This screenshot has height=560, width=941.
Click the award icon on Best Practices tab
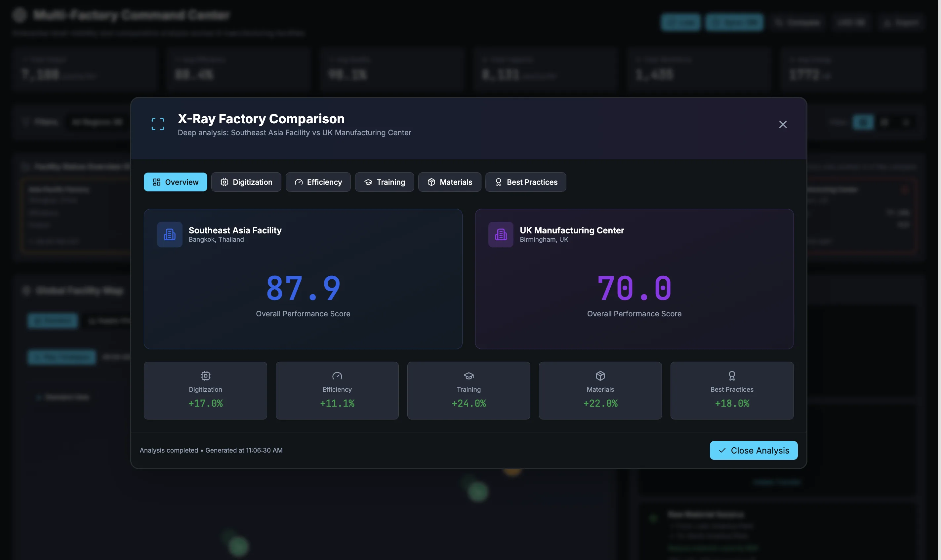[x=498, y=182]
